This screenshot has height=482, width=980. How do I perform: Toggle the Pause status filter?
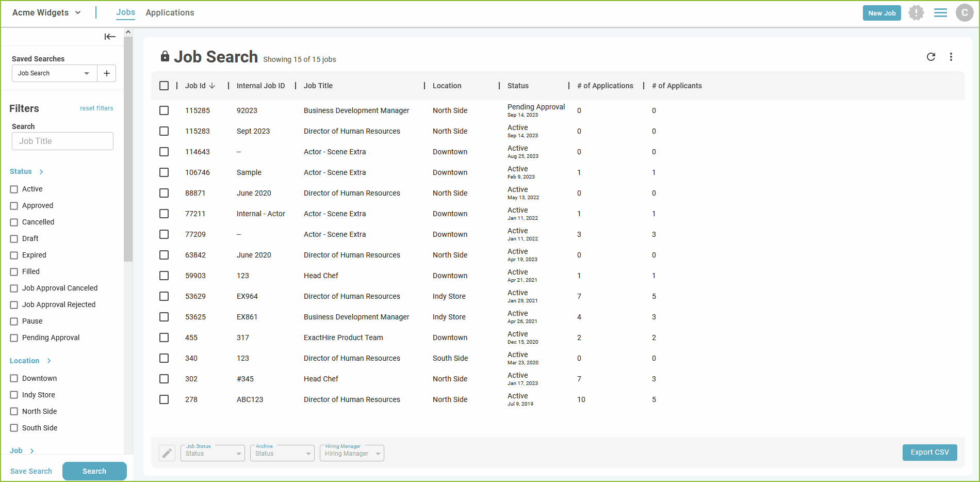[14, 322]
